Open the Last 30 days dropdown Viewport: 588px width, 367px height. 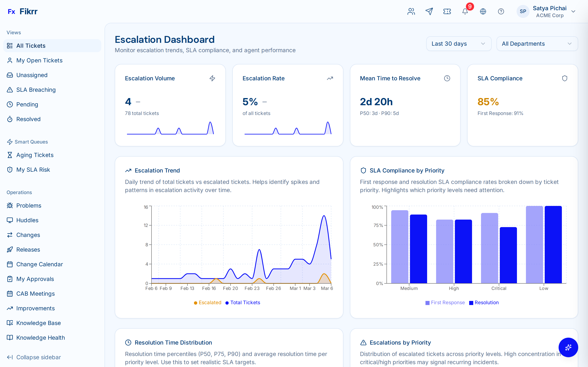[x=459, y=43]
